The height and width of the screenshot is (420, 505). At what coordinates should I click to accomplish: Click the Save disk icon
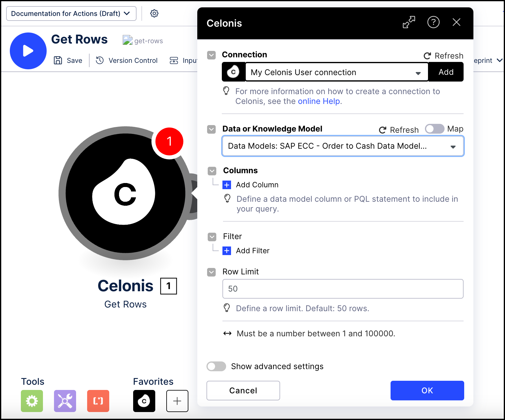point(58,60)
